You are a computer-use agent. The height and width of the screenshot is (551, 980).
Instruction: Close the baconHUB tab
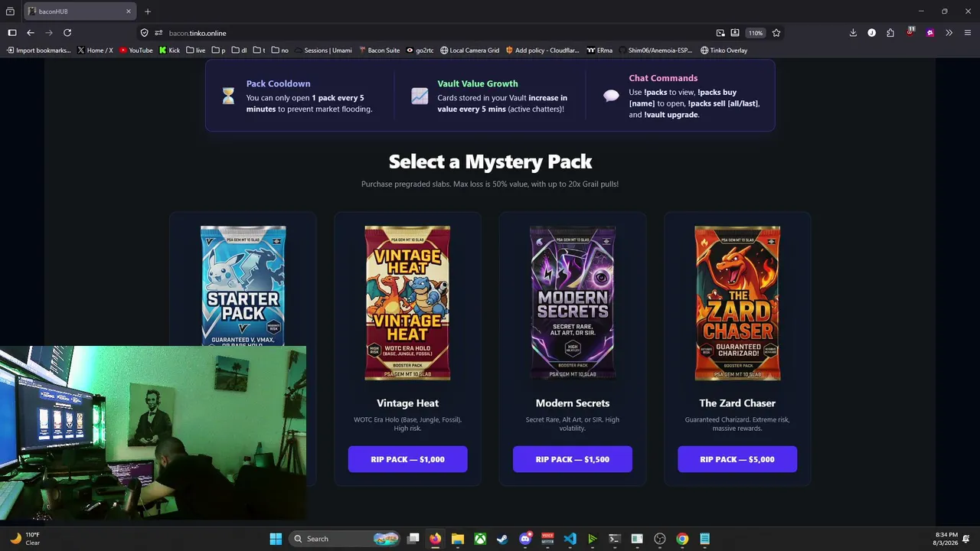click(129, 11)
